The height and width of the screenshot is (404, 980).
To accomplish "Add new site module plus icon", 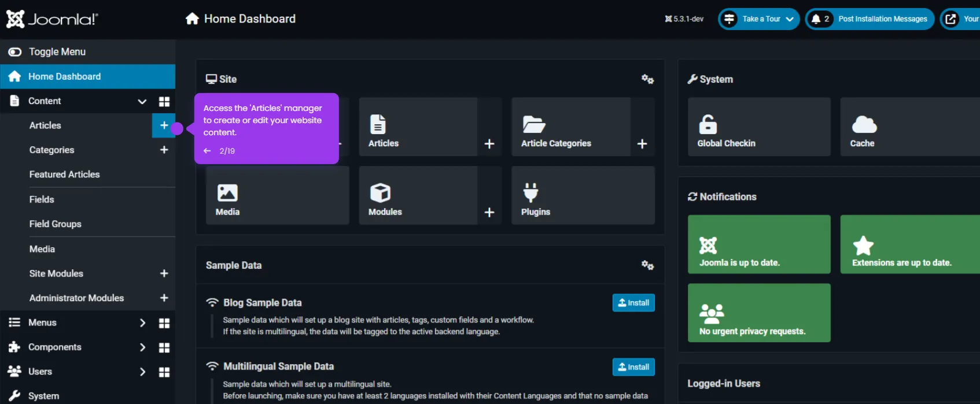I will tap(164, 273).
